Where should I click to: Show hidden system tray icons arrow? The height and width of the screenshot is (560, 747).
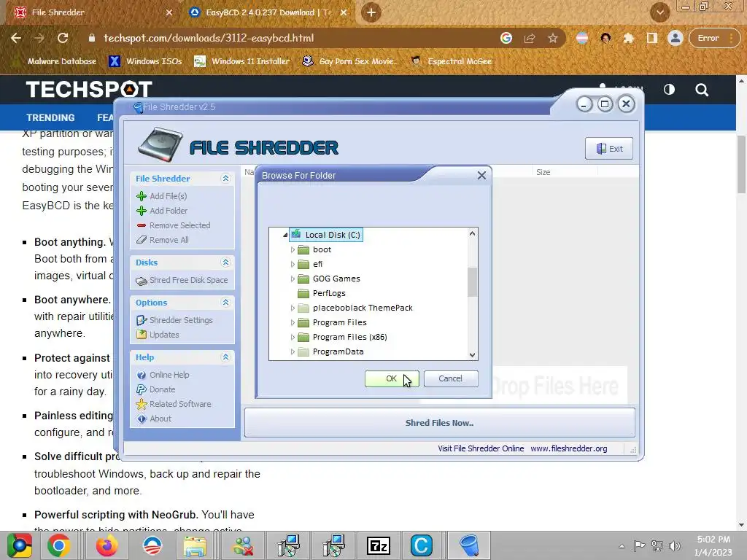coord(622,546)
